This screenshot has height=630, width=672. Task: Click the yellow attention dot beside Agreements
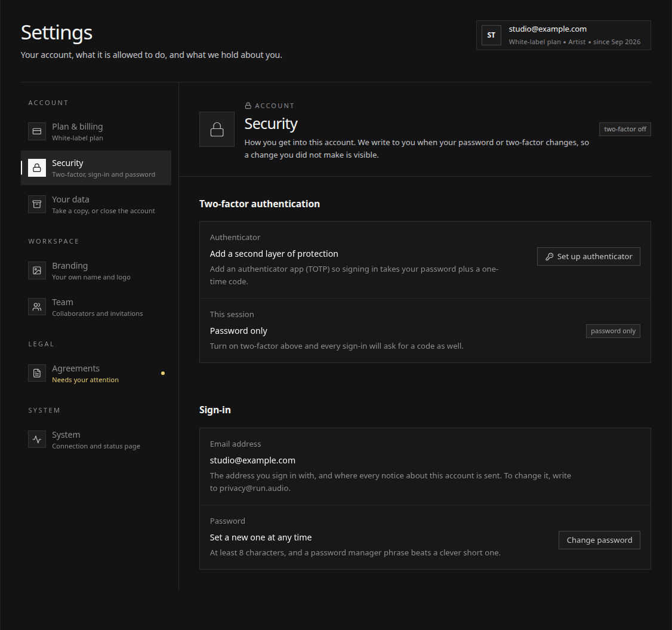(x=163, y=373)
